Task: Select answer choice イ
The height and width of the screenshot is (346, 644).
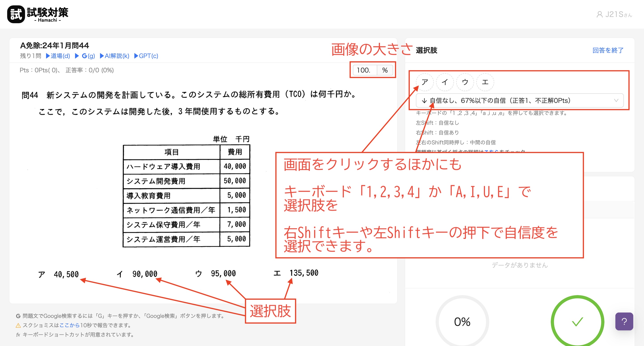Action: [x=445, y=82]
